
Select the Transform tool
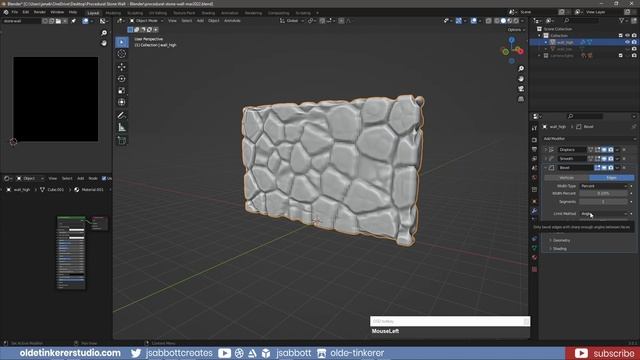tap(122, 102)
